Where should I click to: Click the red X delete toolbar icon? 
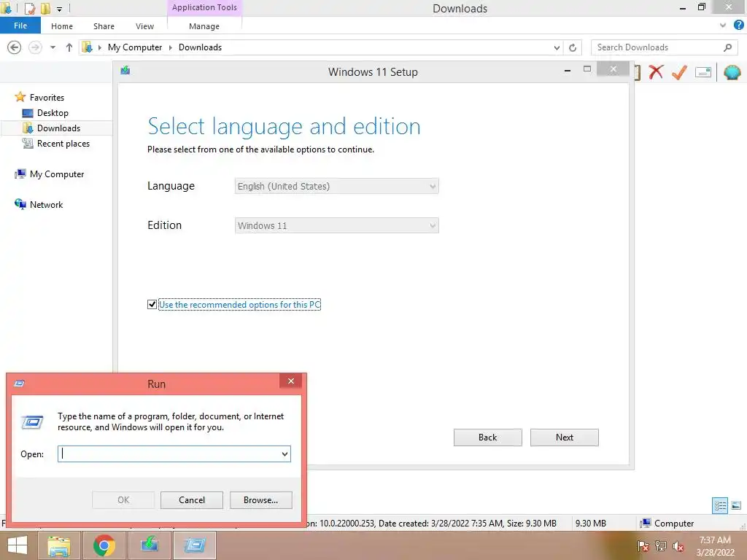pos(656,72)
